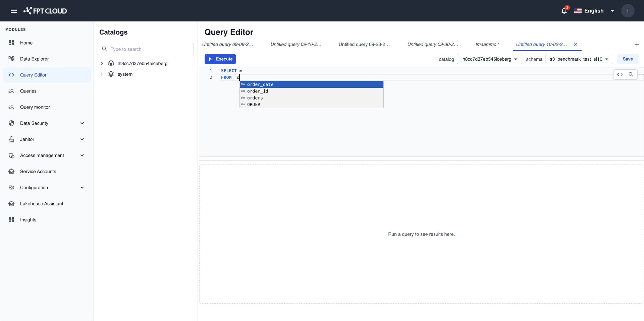Expand system catalog tree node
Screen dimensions: 644x321
[x=102, y=74]
